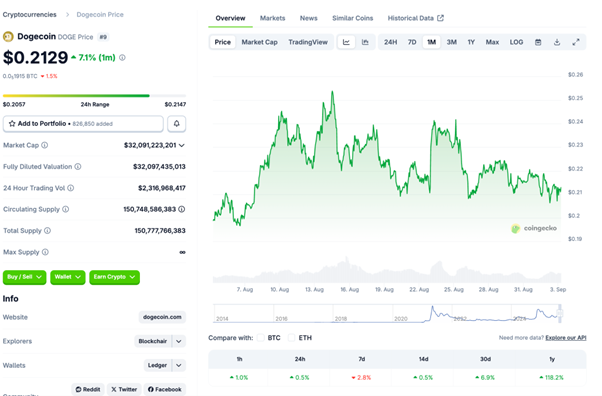This screenshot has width=602, height=396.
Task: Enable BTC comparison checkbox
Action: [261, 338]
